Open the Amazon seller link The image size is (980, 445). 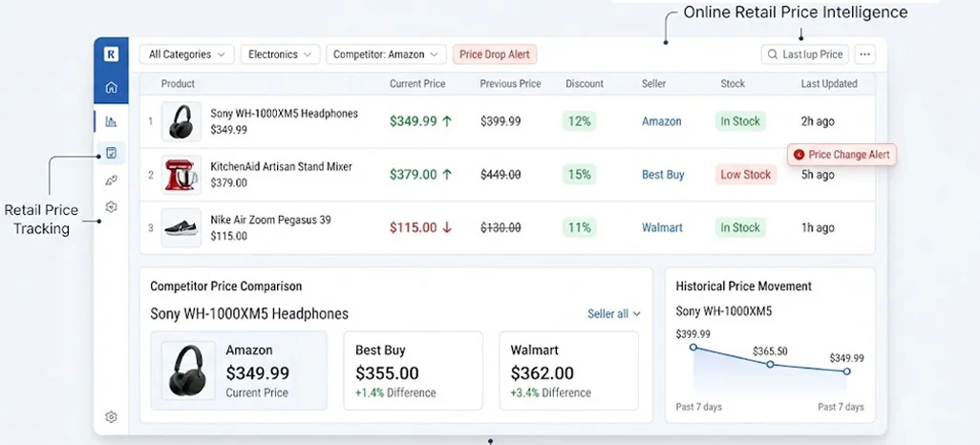tap(661, 121)
